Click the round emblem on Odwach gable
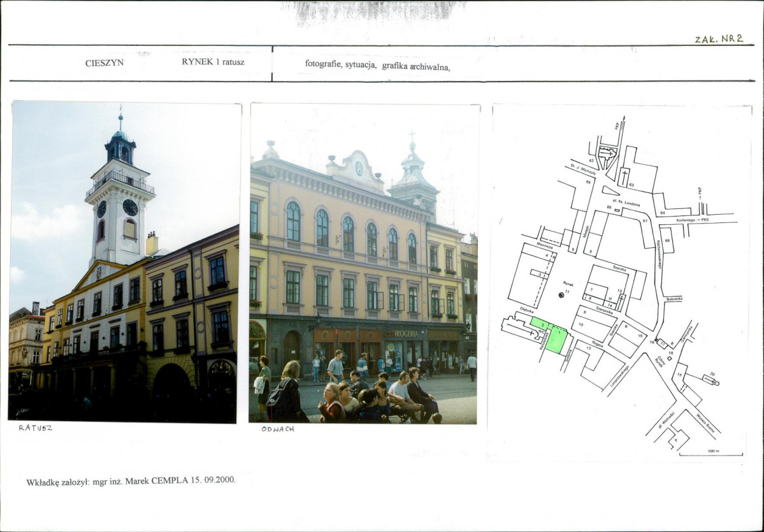This screenshot has width=764, height=532. (359, 168)
